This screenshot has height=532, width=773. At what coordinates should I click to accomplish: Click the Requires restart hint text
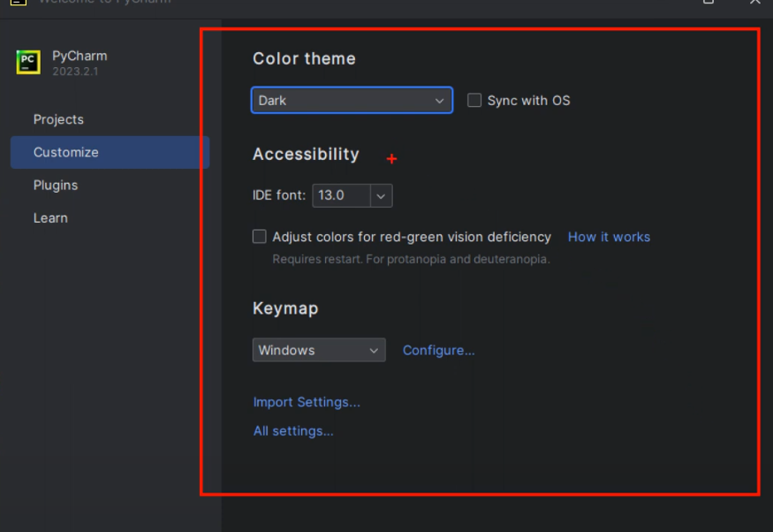pyautogui.click(x=411, y=259)
